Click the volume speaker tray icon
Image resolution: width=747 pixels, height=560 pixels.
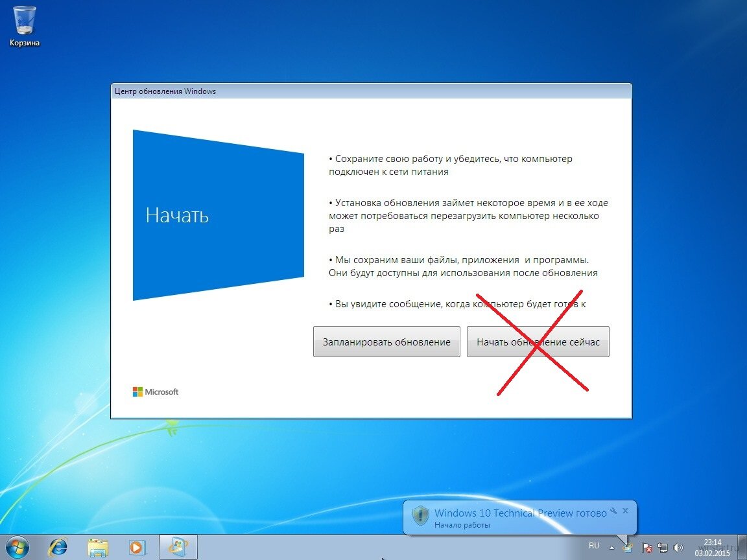click(678, 548)
